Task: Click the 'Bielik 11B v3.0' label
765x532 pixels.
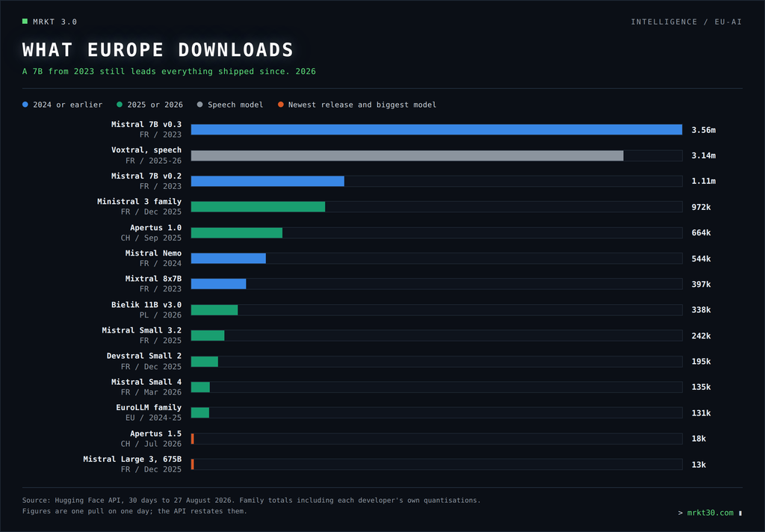Action: pos(146,305)
